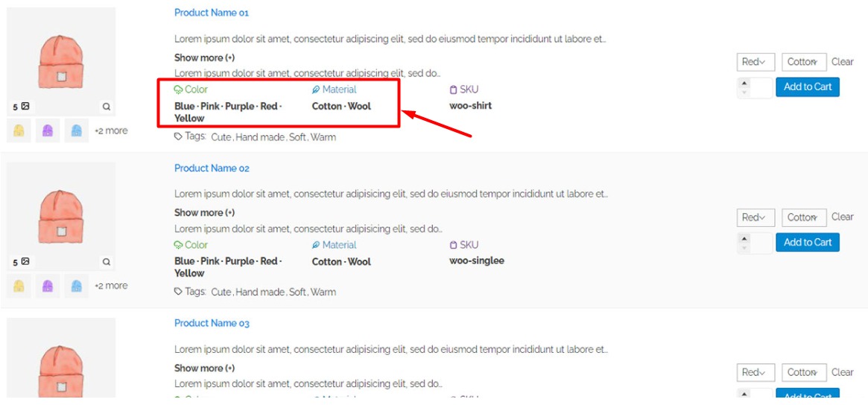Click the gallery count icon under Product 01
This screenshot has height=405, width=868.
click(x=25, y=107)
